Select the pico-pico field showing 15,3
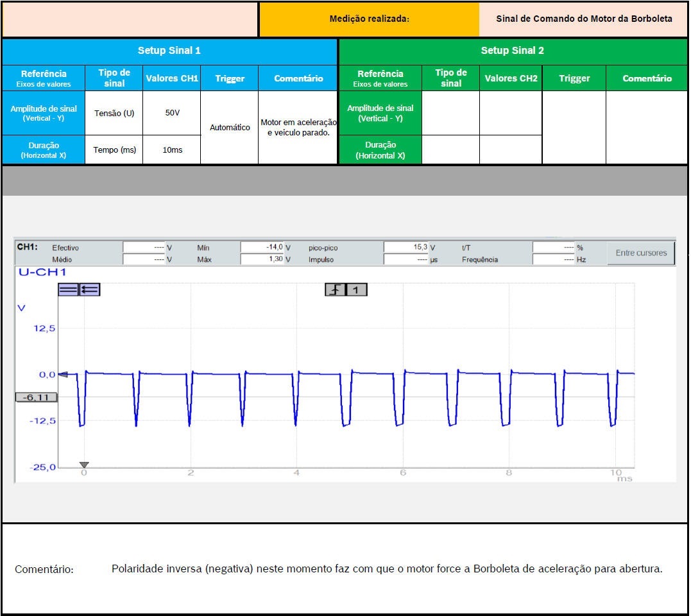 pyautogui.click(x=405, y=248)
